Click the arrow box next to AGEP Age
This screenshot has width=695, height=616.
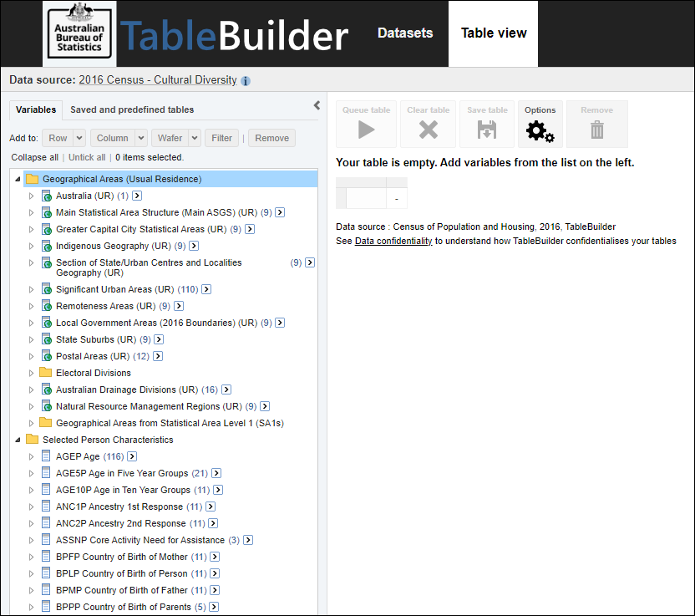click(132, 456)
